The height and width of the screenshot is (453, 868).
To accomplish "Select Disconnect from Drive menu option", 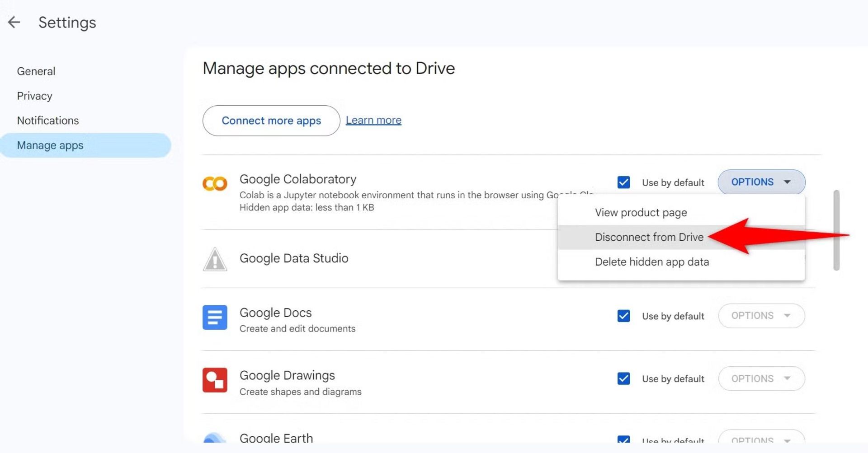I will [x=649, y=237].
